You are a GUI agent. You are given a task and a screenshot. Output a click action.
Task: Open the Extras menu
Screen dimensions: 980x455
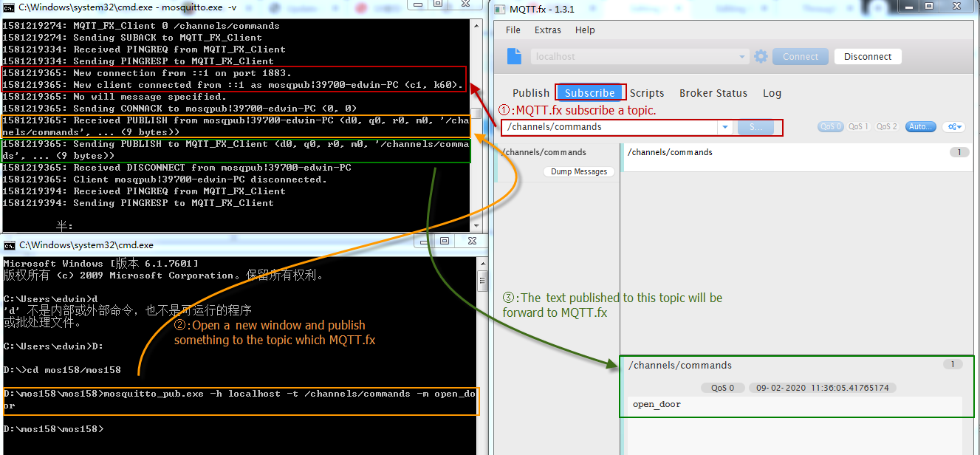click(x=548, y=30)
